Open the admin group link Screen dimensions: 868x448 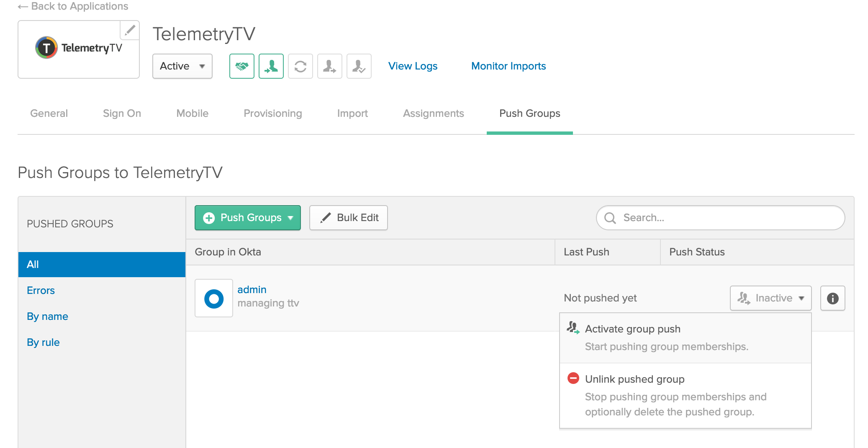(252, 290)
